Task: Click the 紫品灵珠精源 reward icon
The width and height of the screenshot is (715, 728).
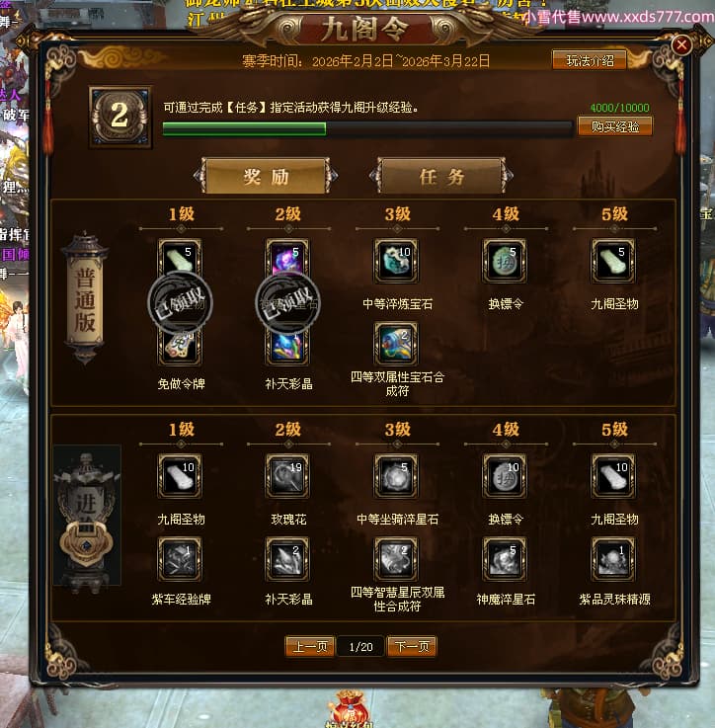Action: click(x=613, y=559)
